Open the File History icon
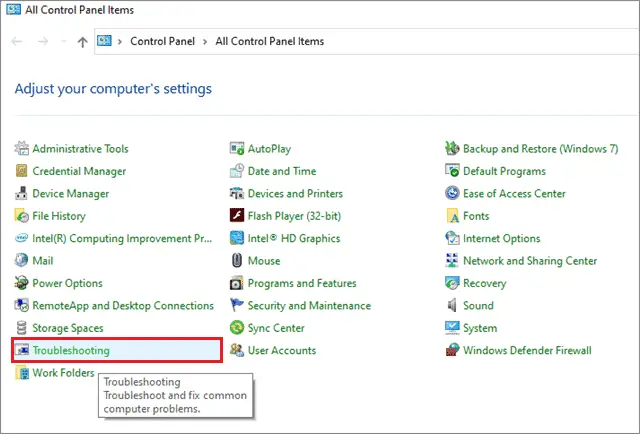 (22, 216)
